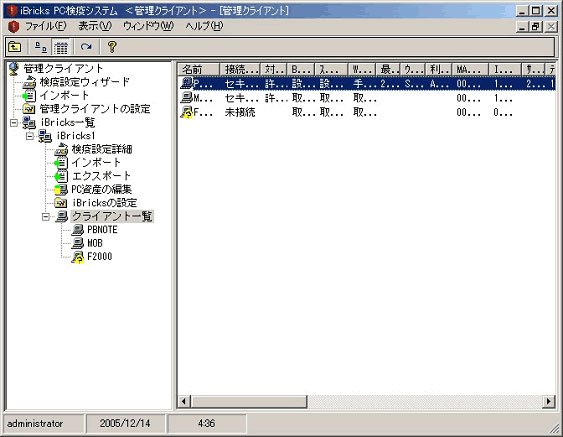Open 検疫設定ウィザード in the tree
This screenshot has width=563, height=437.
coord(85,82)
